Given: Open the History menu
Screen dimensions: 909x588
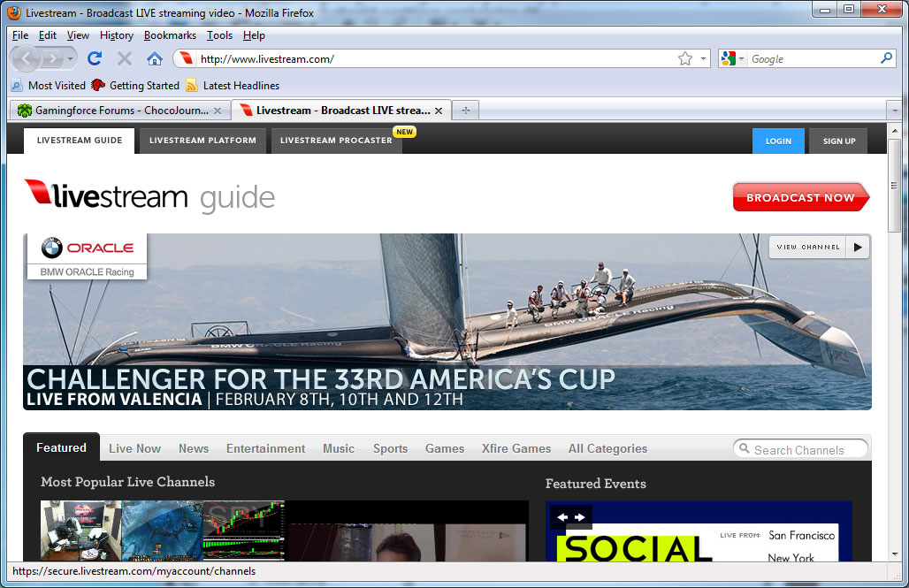Looking at the screenshot, I should [x=117, y=35].
